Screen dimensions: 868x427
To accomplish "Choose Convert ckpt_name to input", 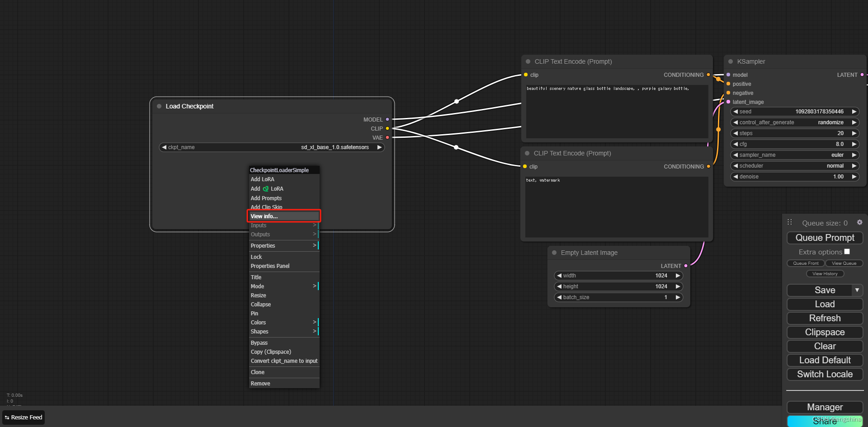I will 284,361.
